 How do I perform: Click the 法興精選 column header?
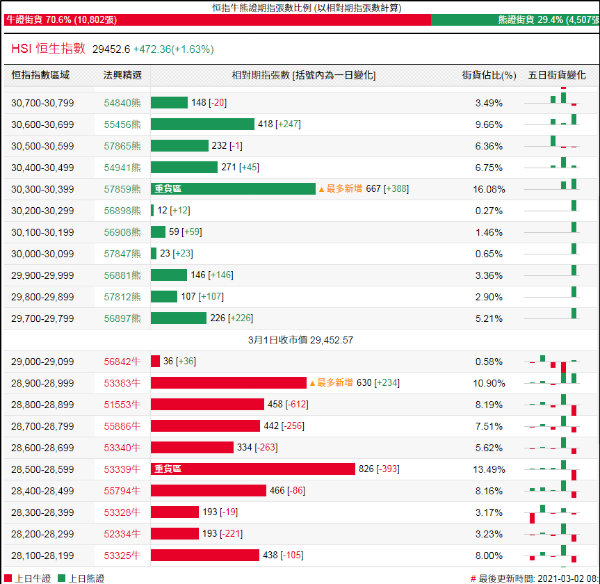[122, 75]
